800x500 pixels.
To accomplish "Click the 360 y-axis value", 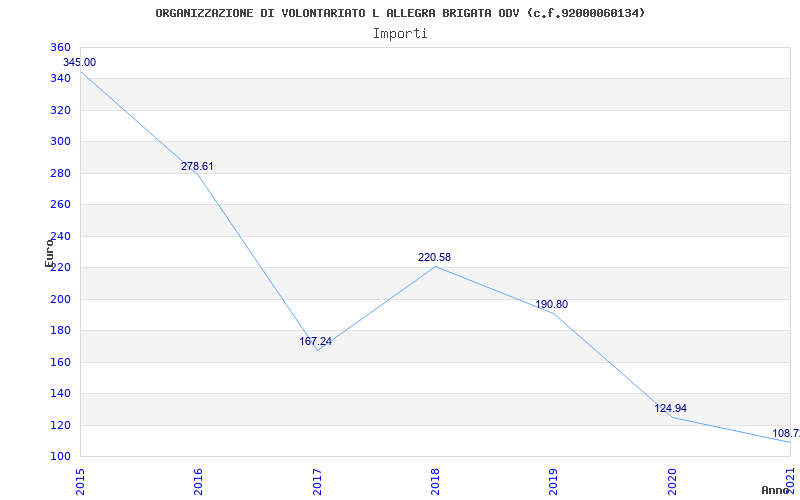I will tap(61, 47).
